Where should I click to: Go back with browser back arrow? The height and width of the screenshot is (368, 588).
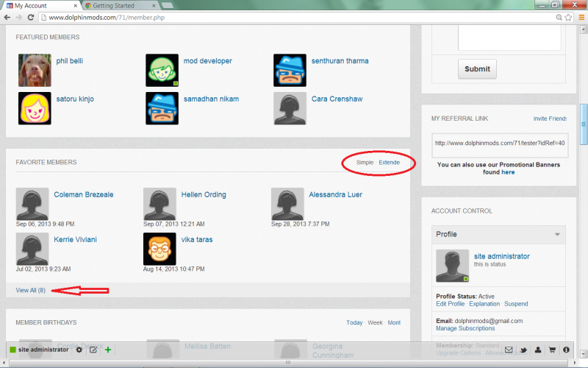pyautogui.click(x=7, y=17)
